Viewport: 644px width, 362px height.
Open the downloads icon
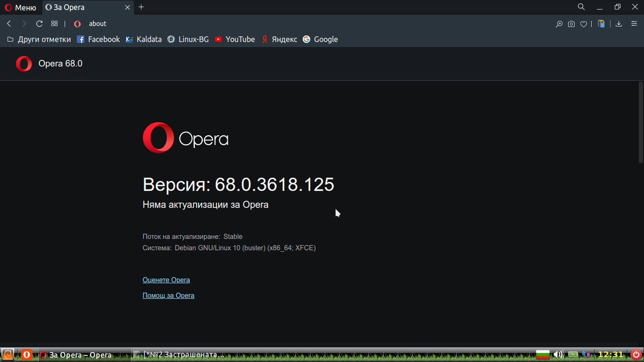pos(619,24)
